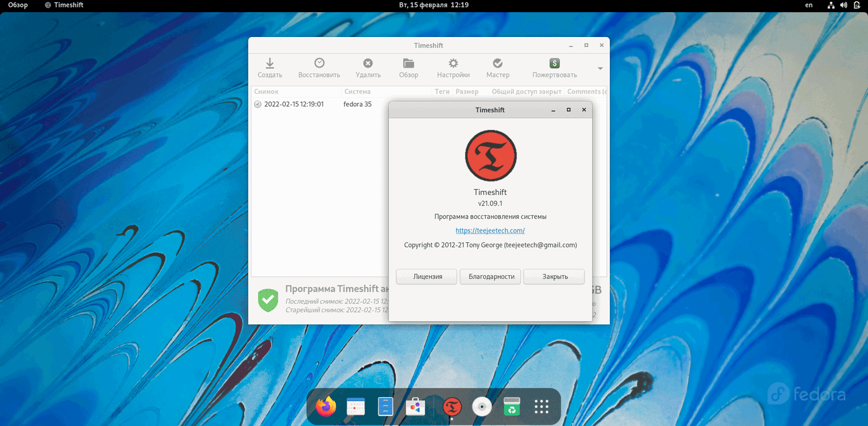Delete the snapshot using Удалить
The image size is (868, 426).
368,68
